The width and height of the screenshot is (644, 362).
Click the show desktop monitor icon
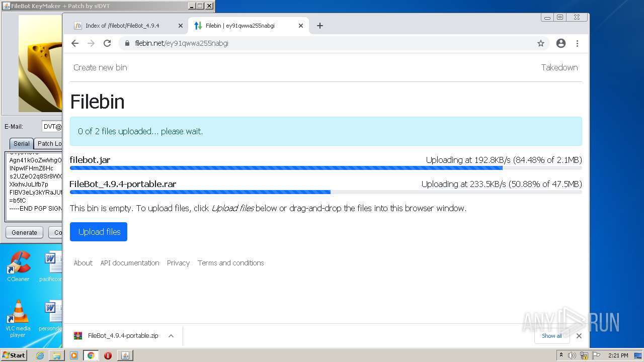tap(639, 355)
